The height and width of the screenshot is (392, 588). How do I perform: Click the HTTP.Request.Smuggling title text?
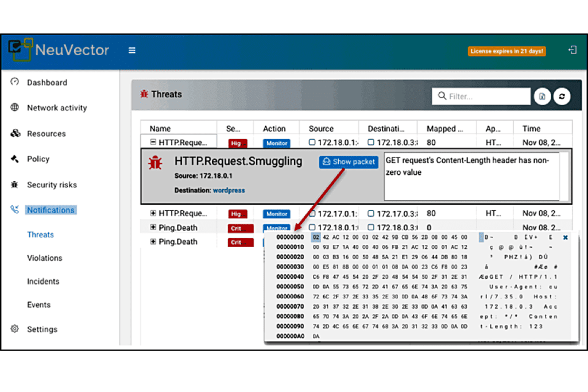pyautogui.click(x=238, y=161)
